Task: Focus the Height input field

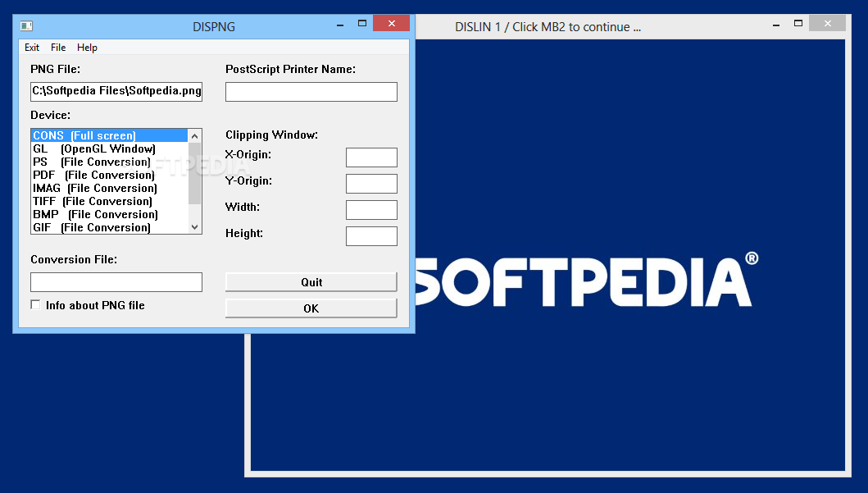Action: coord(371,236)
